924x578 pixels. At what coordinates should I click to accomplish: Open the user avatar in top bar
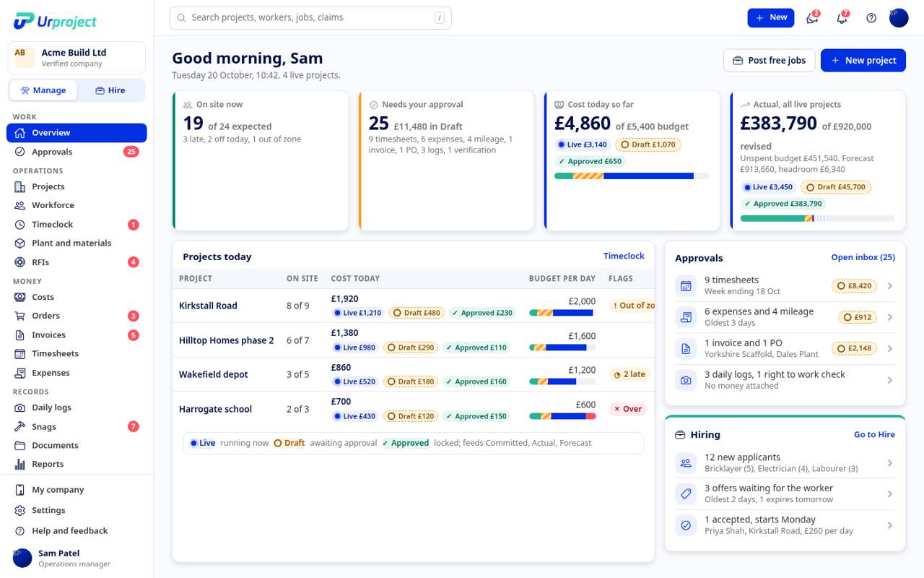click(899, 18)
